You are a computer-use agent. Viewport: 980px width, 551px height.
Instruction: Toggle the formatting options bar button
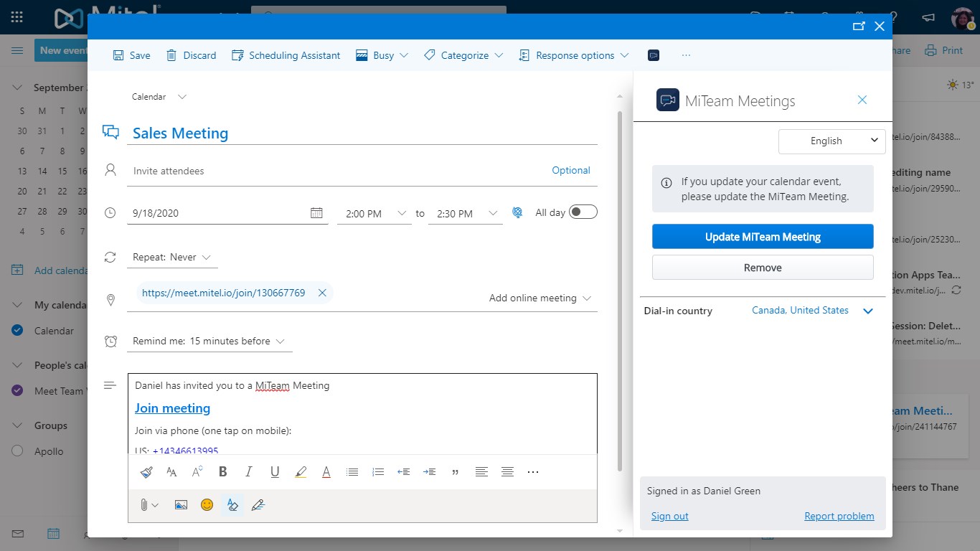[232, 505]
